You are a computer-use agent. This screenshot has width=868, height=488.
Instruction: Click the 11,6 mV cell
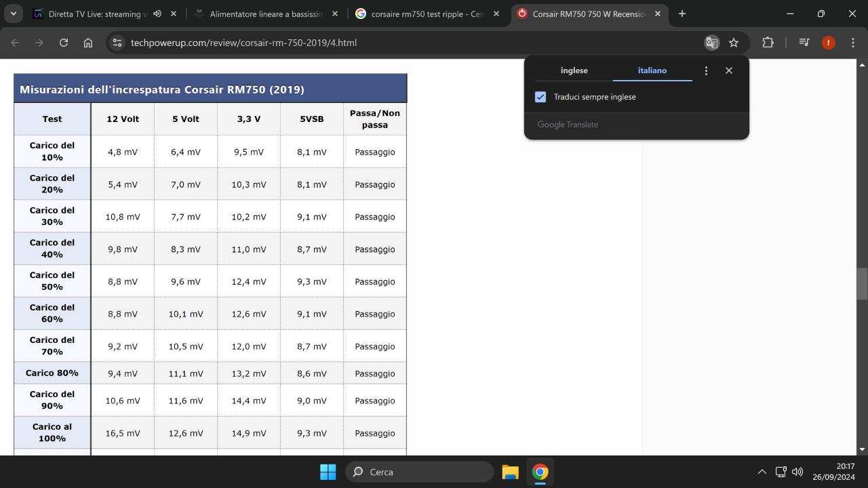pyautogui.click(x=186, y=401)
